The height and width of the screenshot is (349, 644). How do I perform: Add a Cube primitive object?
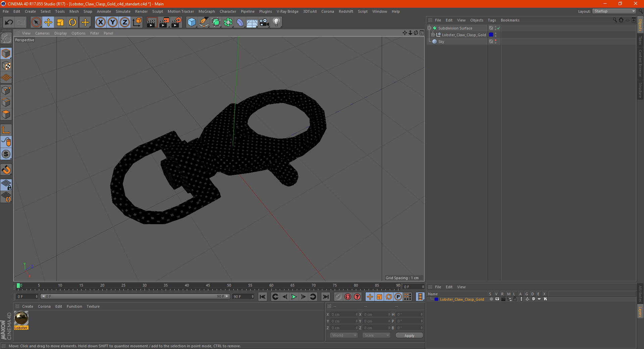[192, 22]
